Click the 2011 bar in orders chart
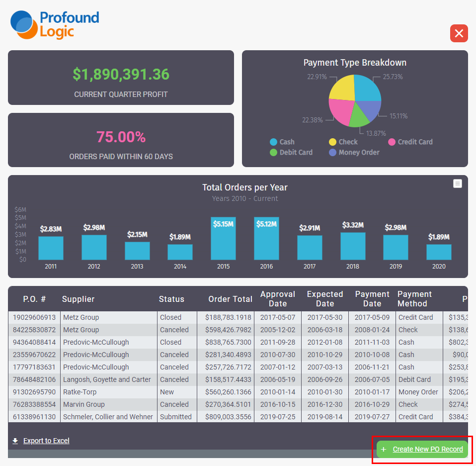This screenshot has height=466, width=476. coord(51,248)
